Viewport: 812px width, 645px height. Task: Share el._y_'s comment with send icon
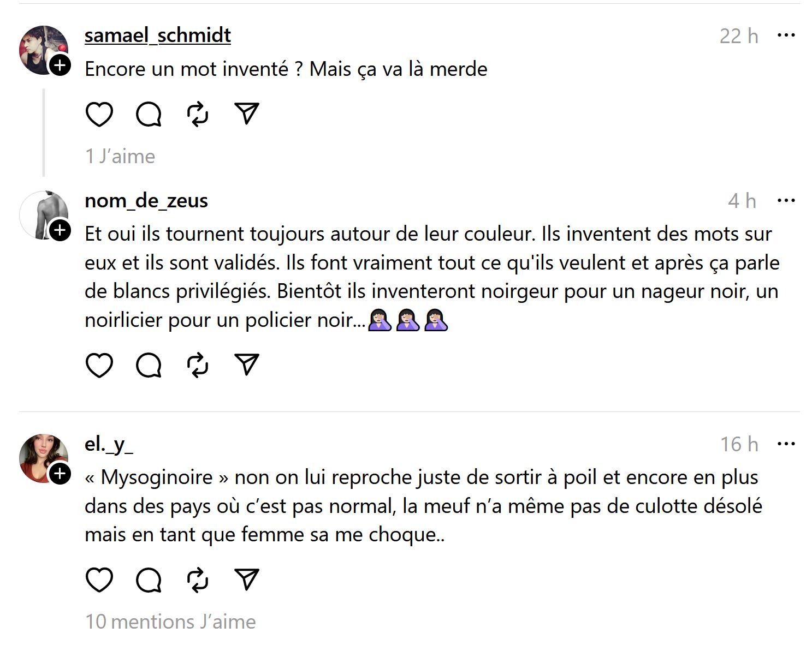click(246, 578)
